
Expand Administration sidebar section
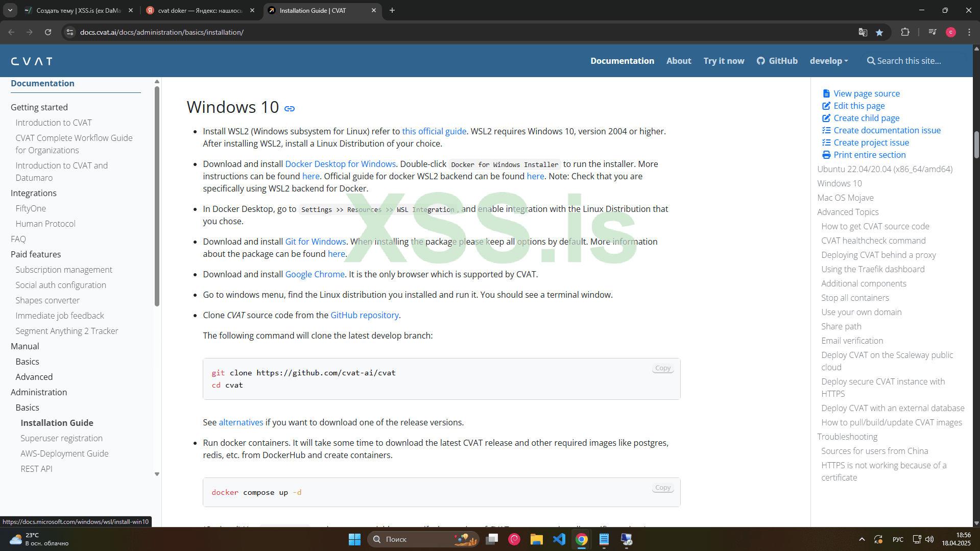click(x=39, y=392)
